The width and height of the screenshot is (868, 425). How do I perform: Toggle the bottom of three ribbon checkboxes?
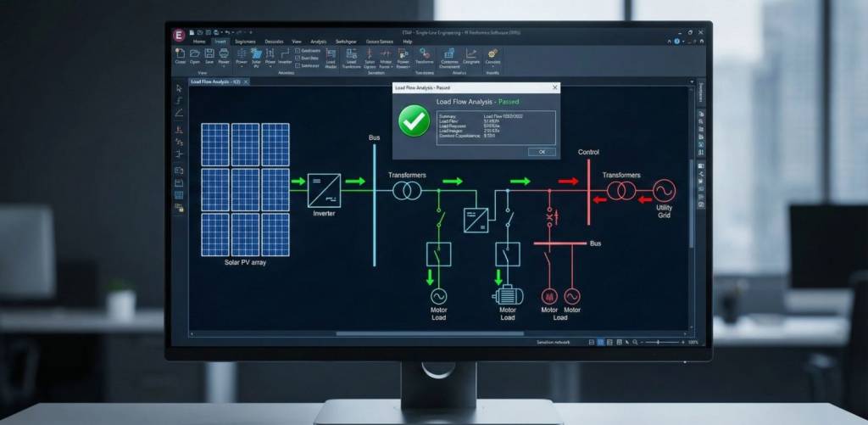pos(298,65)
